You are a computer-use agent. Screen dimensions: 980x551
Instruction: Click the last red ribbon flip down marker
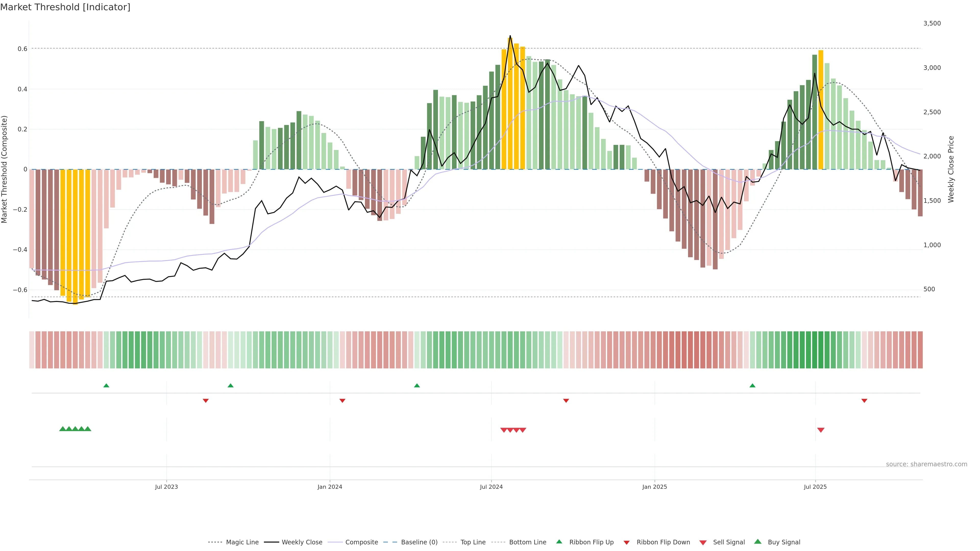click(864, 401)
